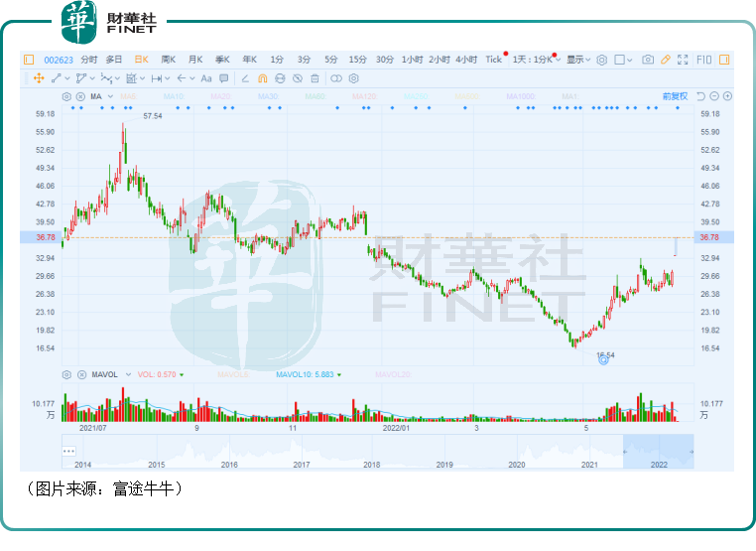
Task: Take a chart screenshot with camera icon
Action: tap(648, 60)
